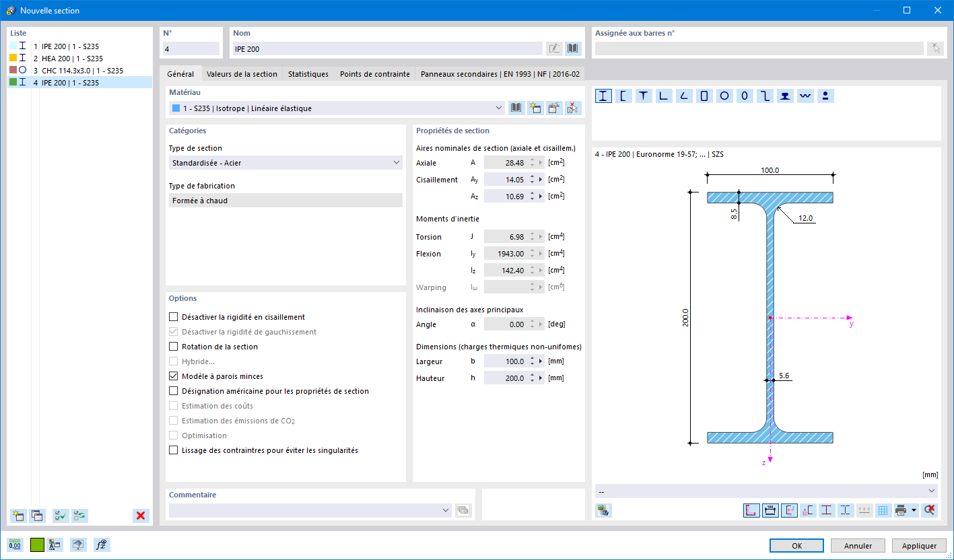The height and width of the screenshot is (560, 954).
Task: Enable Lissage des contraintes option
Action: pyautogui.click(x=173, y=450)
